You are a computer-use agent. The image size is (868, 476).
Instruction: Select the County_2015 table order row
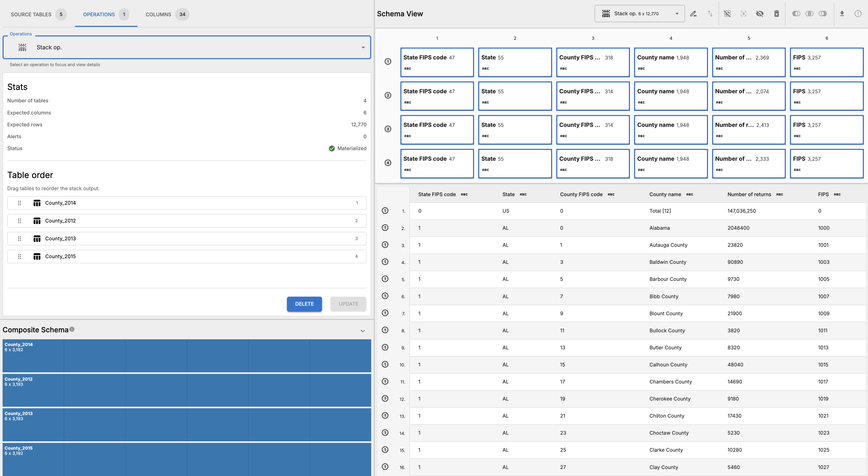pos(187,256)
